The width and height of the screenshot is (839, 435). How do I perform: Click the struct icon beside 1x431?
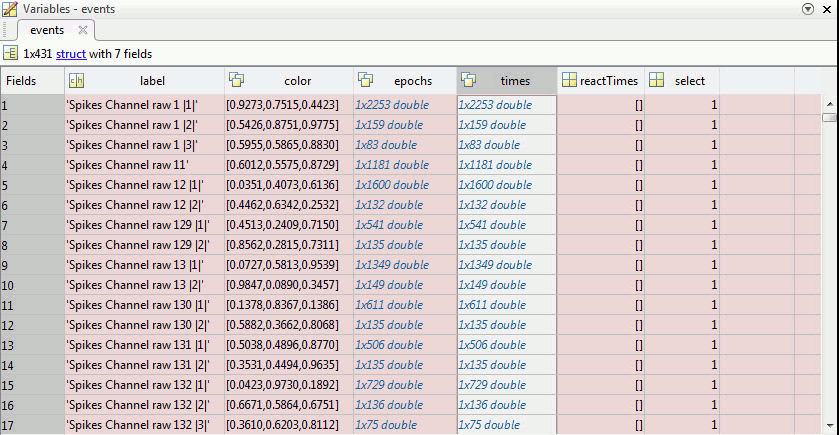click(10, 53)
